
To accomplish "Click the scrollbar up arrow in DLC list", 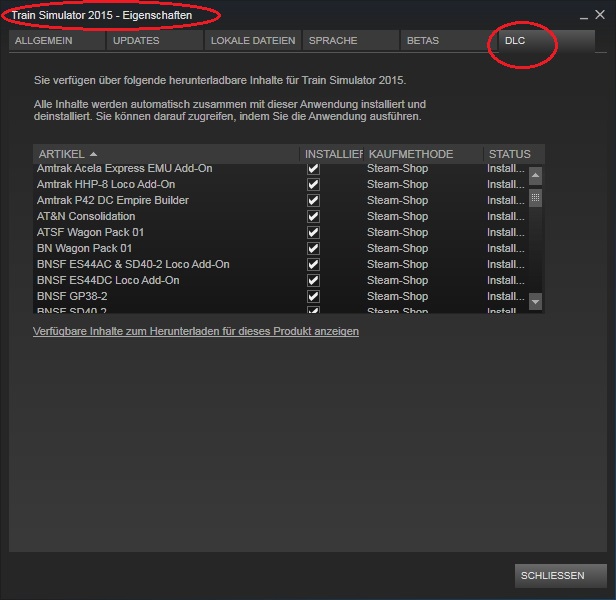I will click(x=535, y=176).
